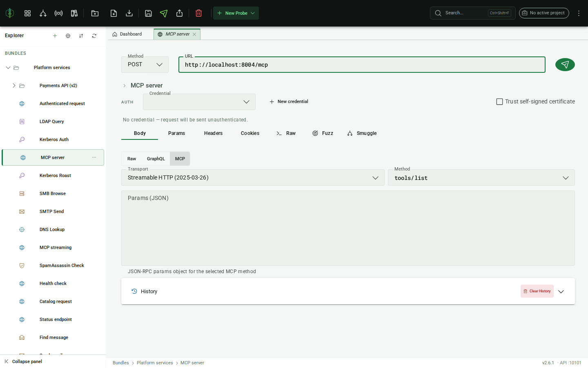Screen dimensions: 588x368
Task: Click Collapse panel at bottom of sidebar
Action: (x=23, y=361)
